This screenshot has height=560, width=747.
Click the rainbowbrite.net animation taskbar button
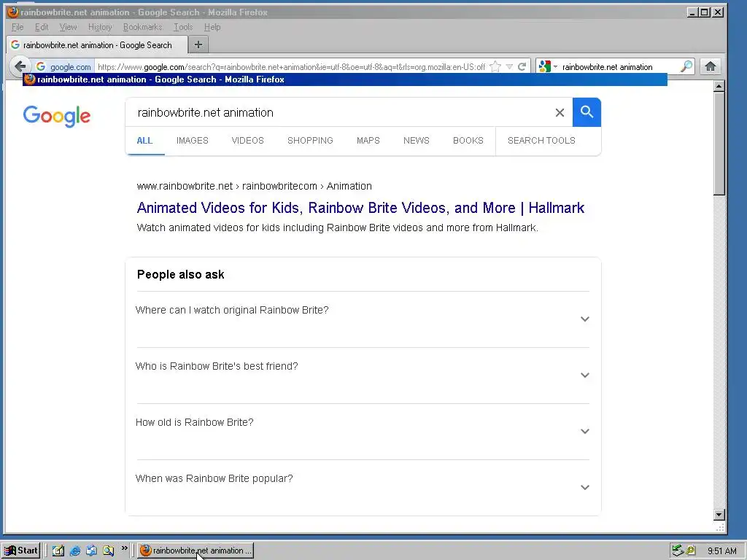point(196,551)
